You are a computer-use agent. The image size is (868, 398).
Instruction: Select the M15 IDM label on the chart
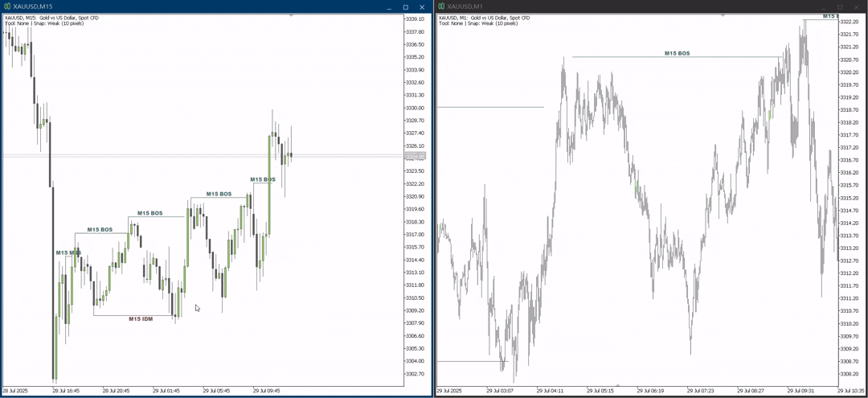click(x=141, y=319)
